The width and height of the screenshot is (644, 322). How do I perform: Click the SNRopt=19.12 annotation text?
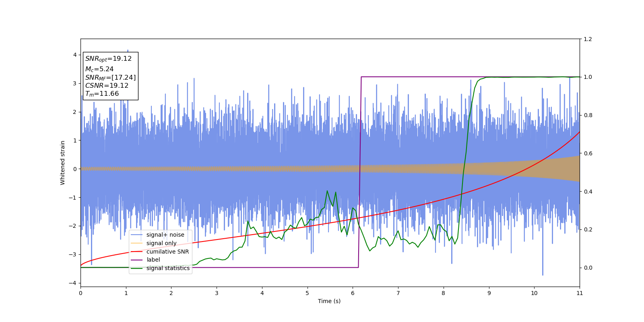[x=108, y=59]
